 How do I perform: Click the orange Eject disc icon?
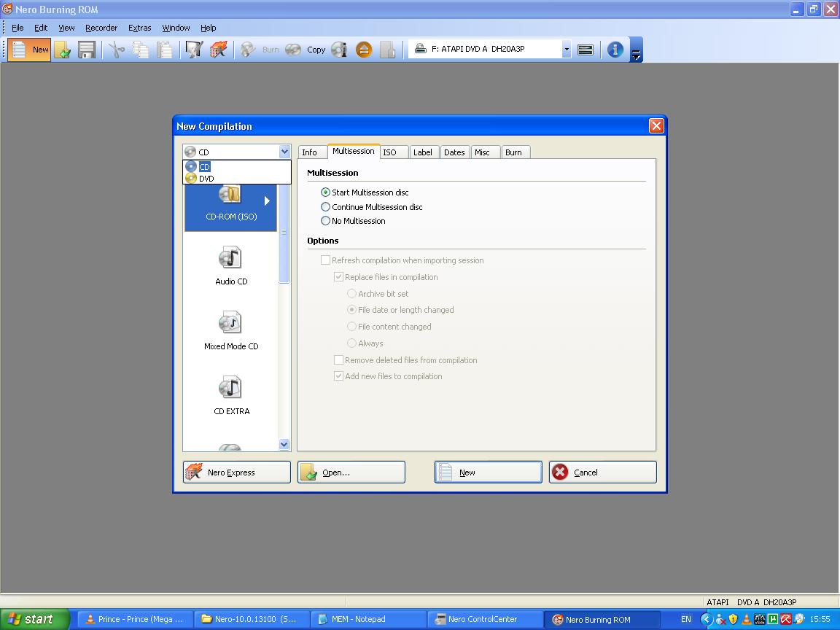364,50
